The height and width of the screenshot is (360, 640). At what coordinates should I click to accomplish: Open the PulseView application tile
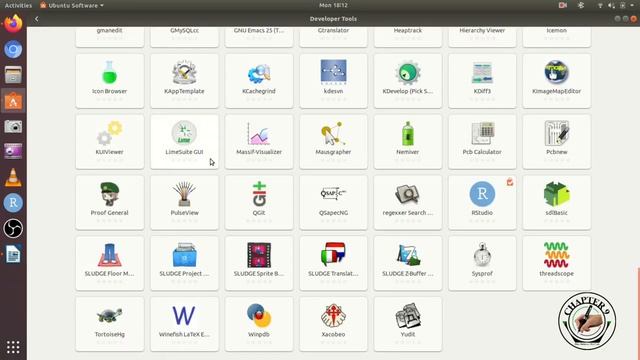coord(184,202)
